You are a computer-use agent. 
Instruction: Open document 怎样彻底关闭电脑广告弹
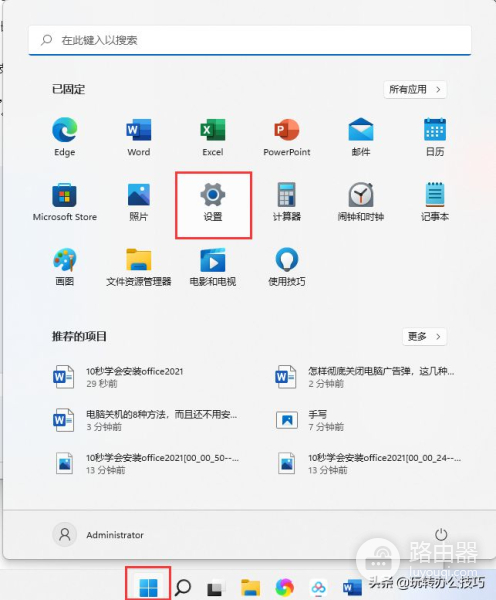coord(364,377)
